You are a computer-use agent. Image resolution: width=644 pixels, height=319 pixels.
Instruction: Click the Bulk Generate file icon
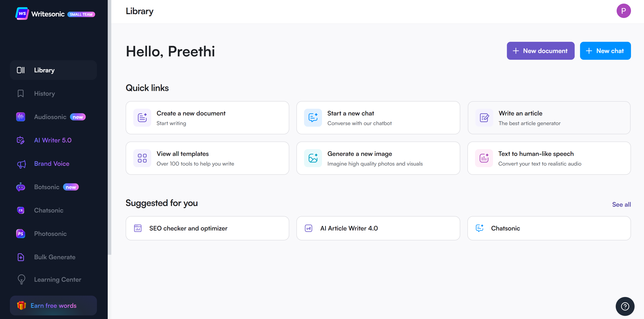point(20,257)
